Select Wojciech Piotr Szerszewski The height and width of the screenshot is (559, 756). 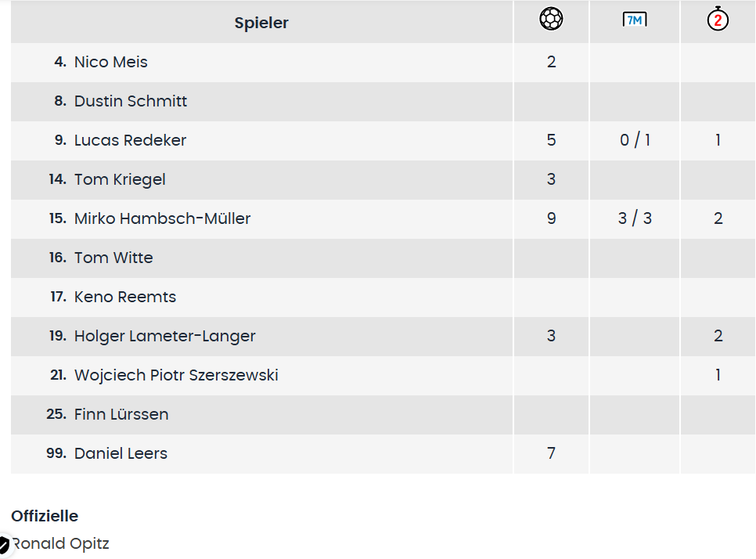point(176,375)
